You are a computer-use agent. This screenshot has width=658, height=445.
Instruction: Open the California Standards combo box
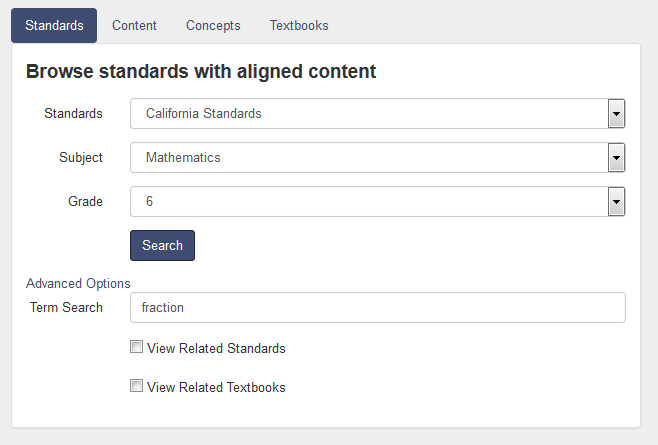[378, 114]
